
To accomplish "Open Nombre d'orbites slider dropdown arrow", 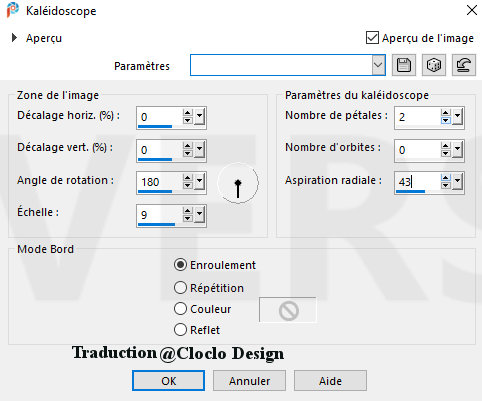I will coord(457,149).
